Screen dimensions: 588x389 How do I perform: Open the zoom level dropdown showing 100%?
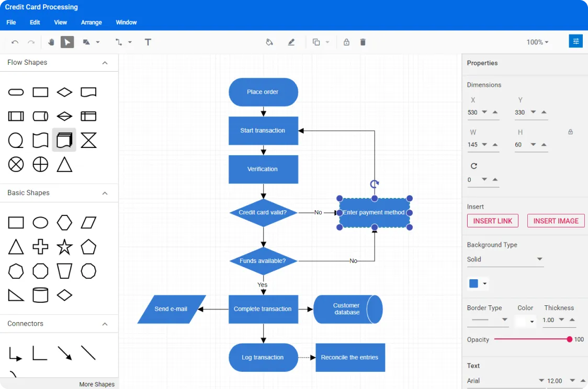[x=537, y=42]
